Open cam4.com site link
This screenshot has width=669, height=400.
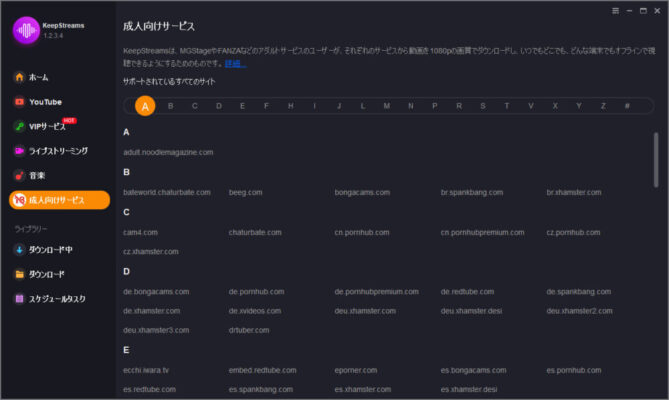140,232
